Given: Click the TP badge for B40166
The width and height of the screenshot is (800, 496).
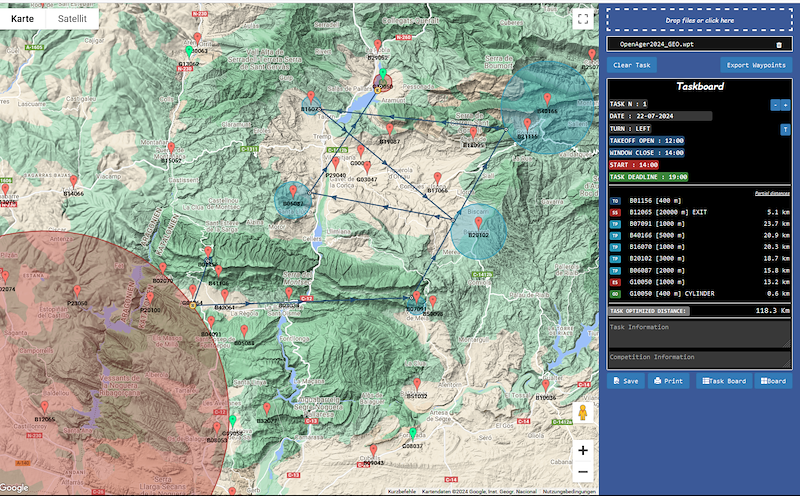Looking at the screenshot, I should coord(615,236).
